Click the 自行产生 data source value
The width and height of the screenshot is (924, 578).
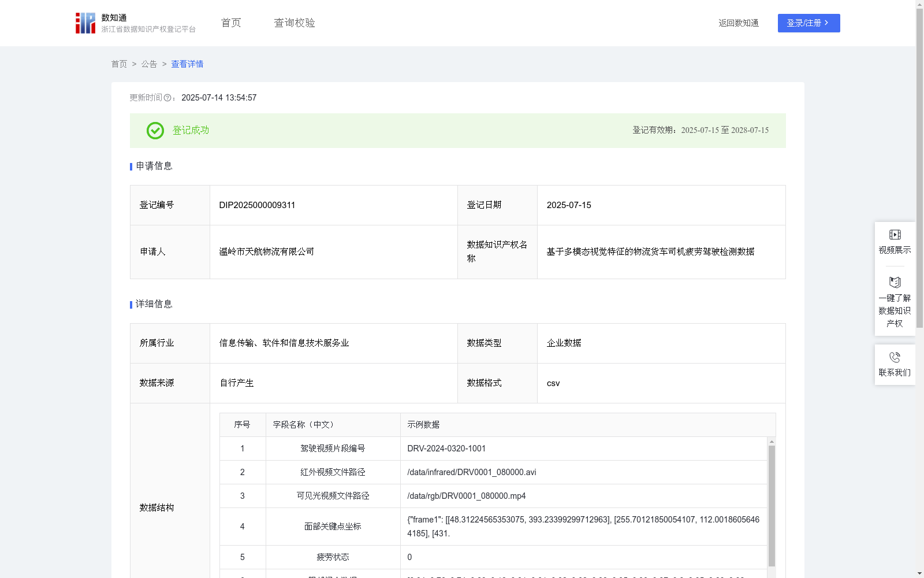coord(237,383)
